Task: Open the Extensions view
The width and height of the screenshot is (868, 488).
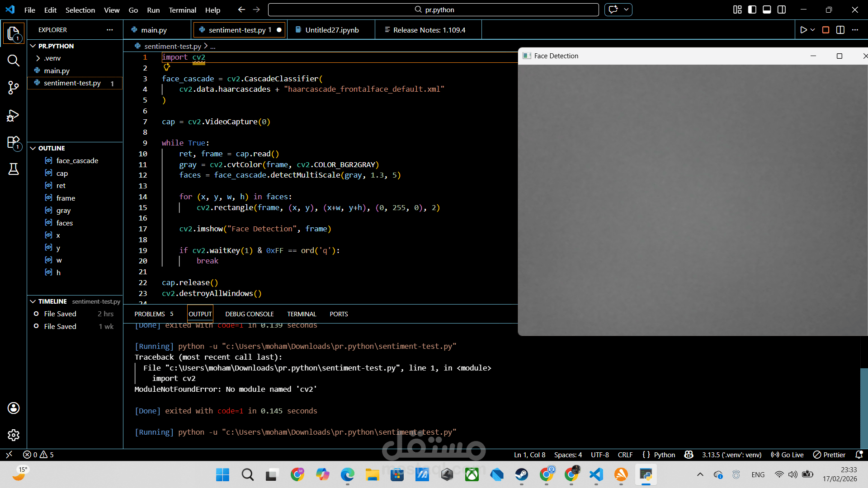Action: pos(14,143)
